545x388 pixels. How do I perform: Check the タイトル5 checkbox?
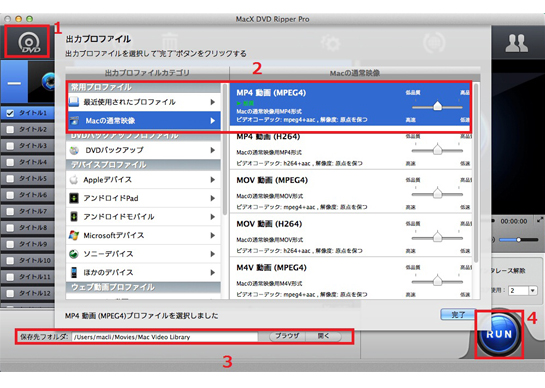10,178
